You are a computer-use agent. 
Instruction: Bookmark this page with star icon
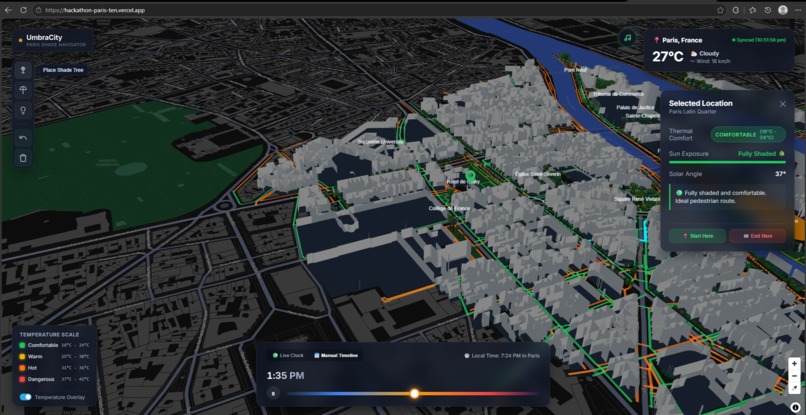[x=720, y=10]
